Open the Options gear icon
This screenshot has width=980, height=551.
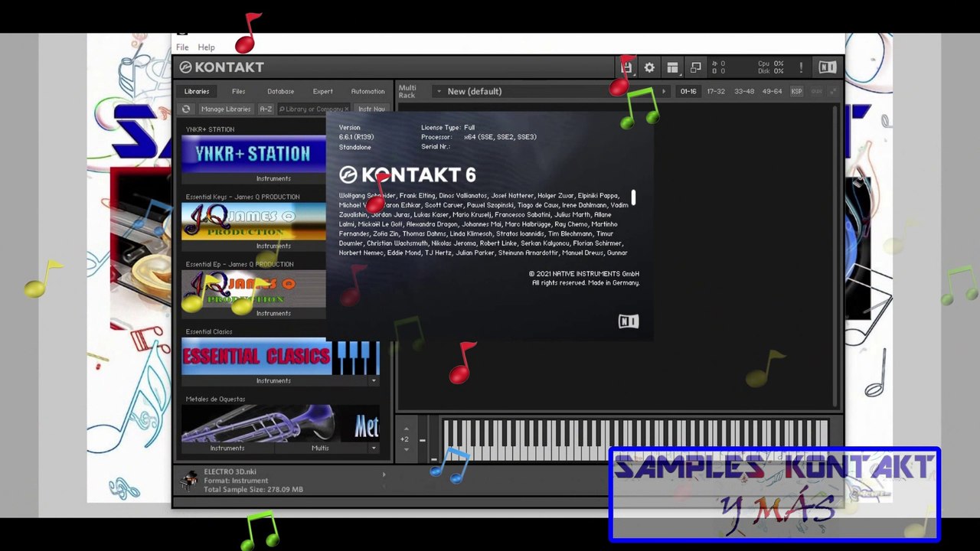(649, 67)
